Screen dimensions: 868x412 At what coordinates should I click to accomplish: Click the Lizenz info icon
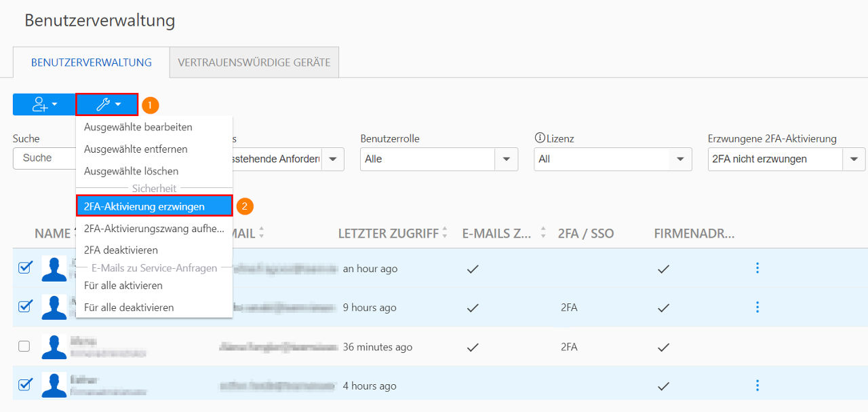(540, 138)
